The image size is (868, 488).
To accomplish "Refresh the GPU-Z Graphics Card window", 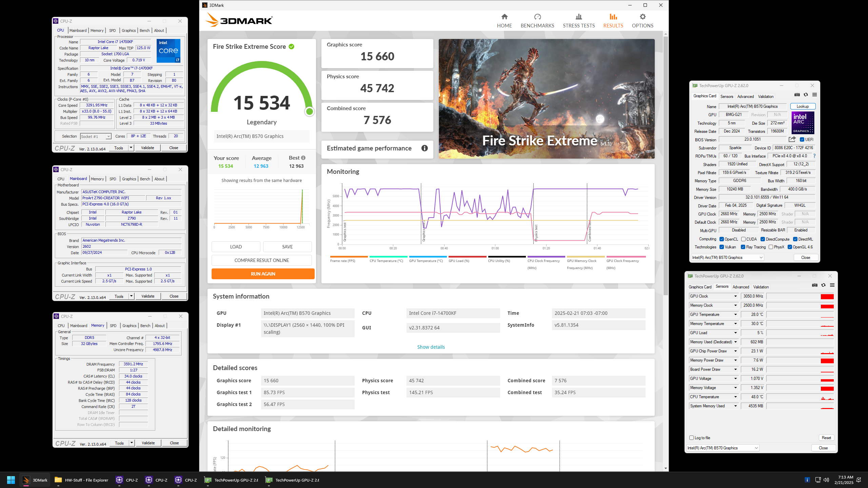I will click(x=806, y=95).
